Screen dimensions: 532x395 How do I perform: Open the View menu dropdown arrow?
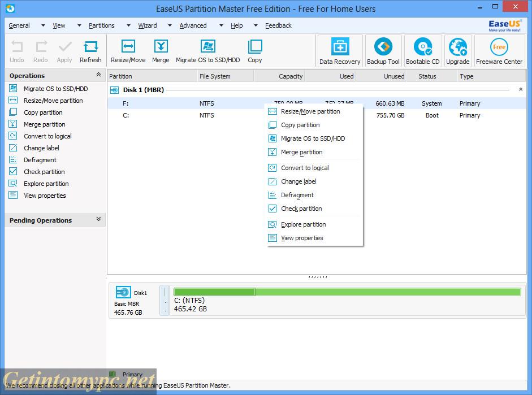pos(79,25)
